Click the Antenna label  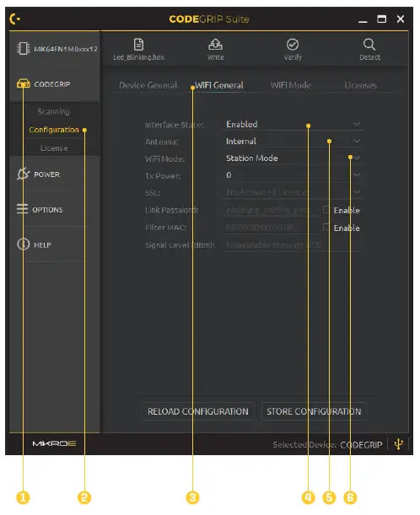(161, 142)
